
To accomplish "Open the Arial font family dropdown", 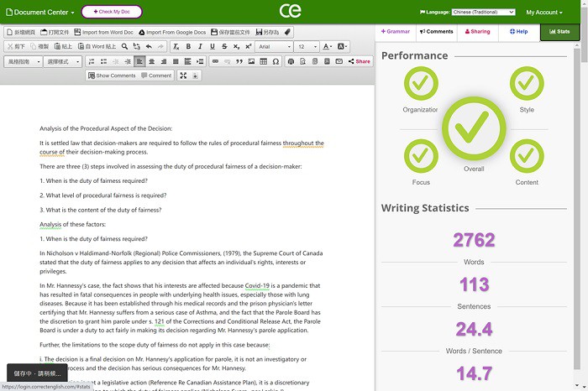I will [x=274, y=47].
